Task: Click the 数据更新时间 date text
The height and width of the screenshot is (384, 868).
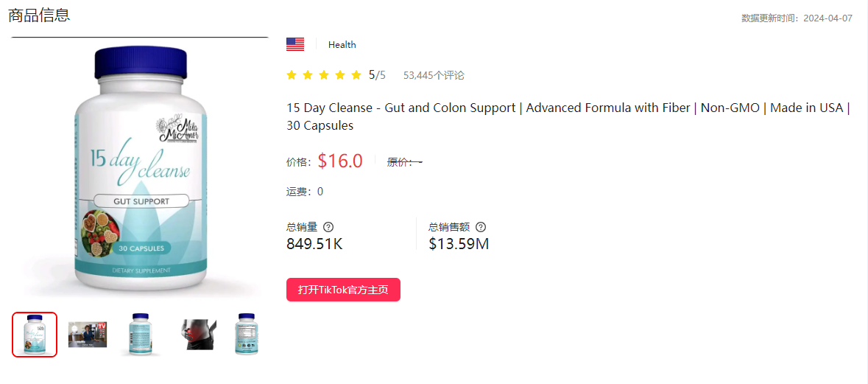Action: 797,18
